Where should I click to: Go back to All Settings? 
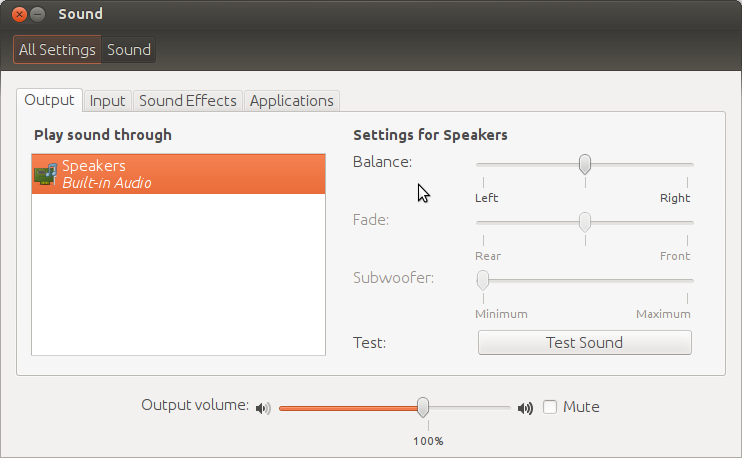[58, 49]
